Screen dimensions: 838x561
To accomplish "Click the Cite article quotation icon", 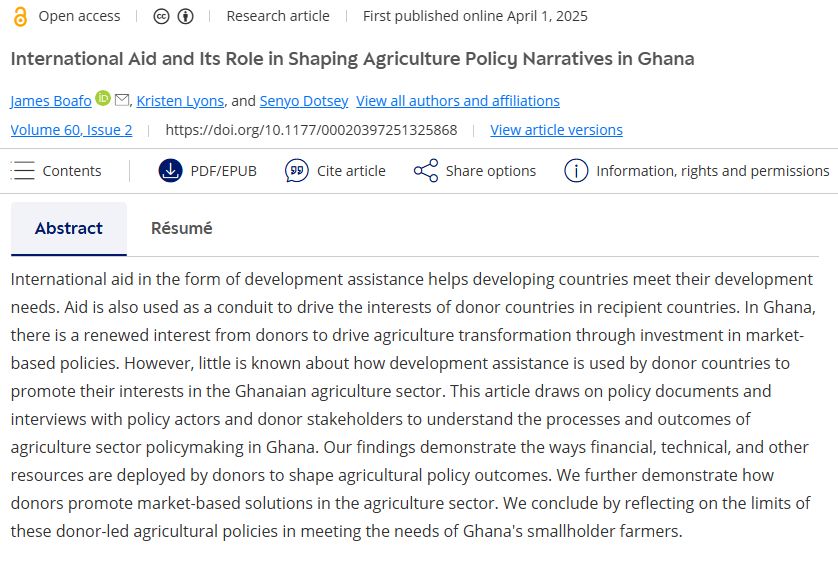I will (x=297, y=171).
